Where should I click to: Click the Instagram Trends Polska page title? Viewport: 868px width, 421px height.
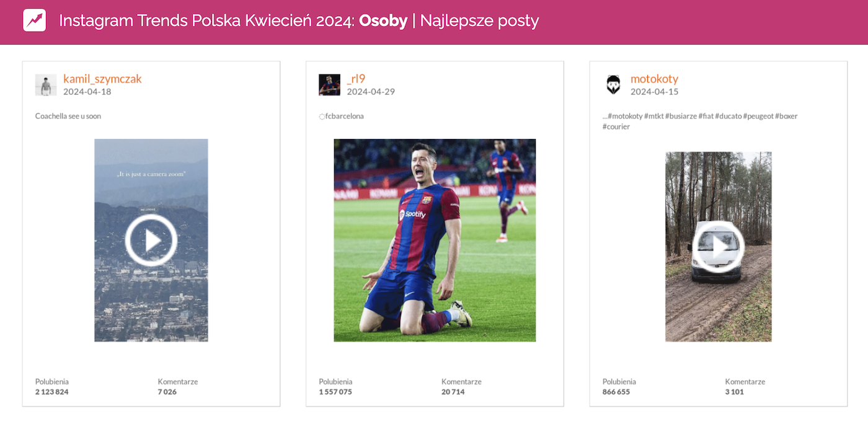(299, 21)
